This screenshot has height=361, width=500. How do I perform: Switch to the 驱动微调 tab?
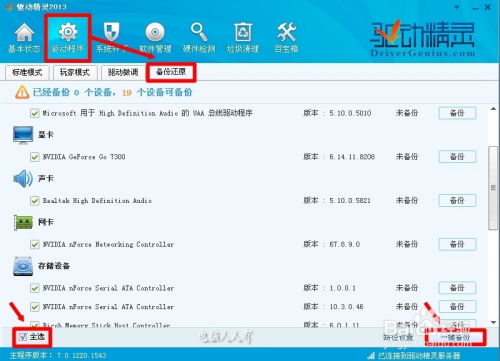click(123, 72)
